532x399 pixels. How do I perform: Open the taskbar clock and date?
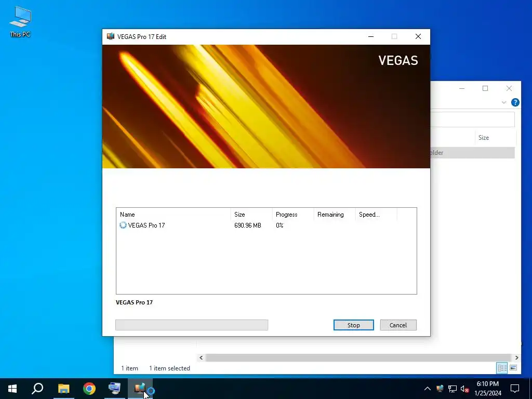point(487,389)
